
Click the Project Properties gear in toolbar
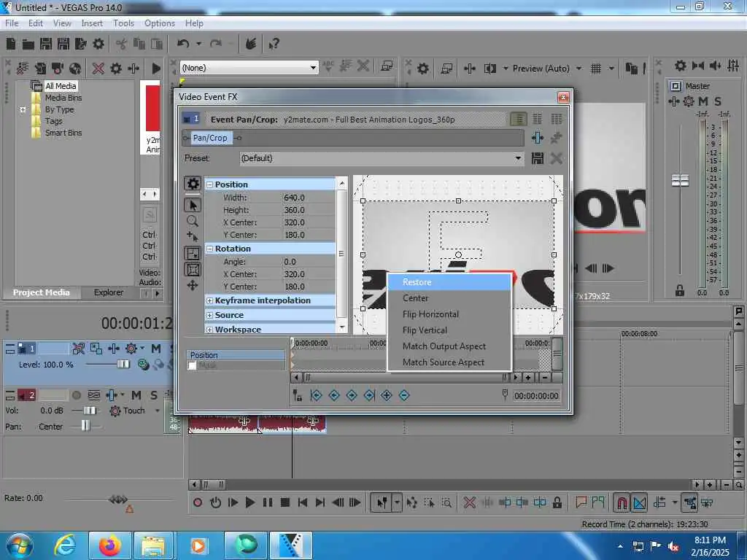click(x=98, y=44)
